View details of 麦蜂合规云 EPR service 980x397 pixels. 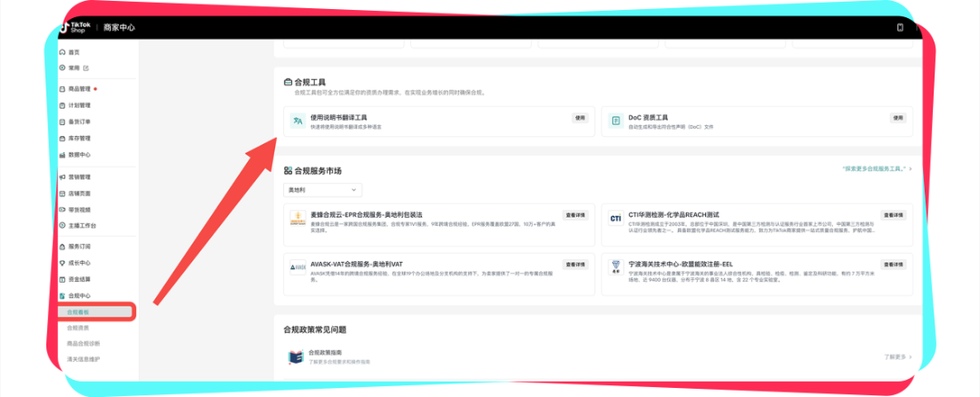point(575,215)
